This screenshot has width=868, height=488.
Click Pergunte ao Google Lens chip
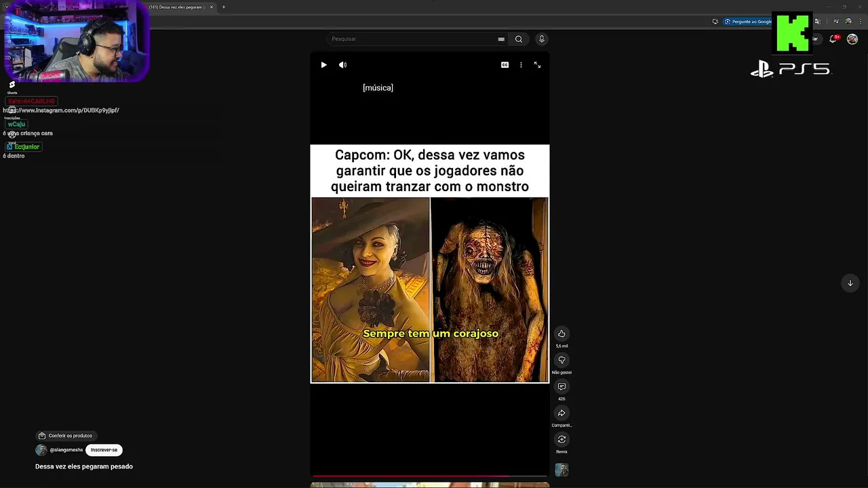click(747, 22)
